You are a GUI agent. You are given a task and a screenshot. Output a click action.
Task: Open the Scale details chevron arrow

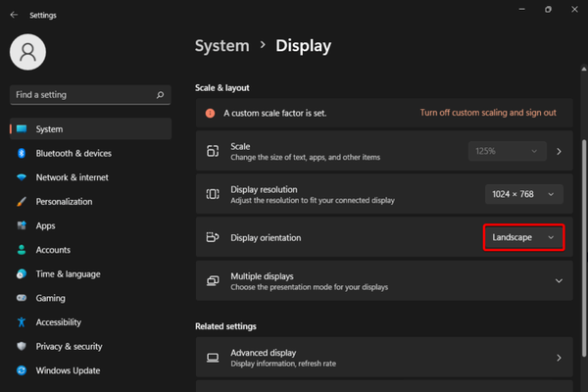(560, 151)
